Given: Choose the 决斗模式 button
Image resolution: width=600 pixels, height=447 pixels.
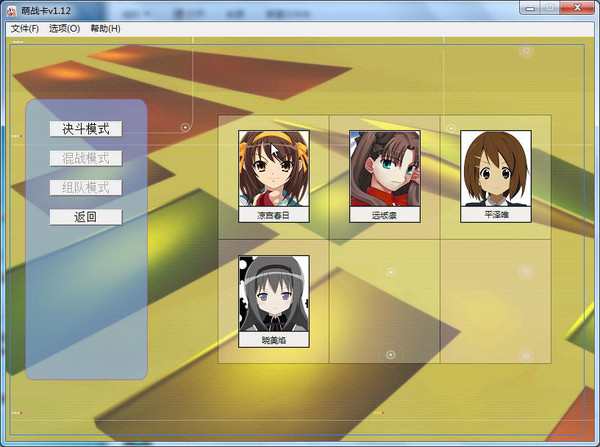Looking at the screenshot, I should pos(86,129).
